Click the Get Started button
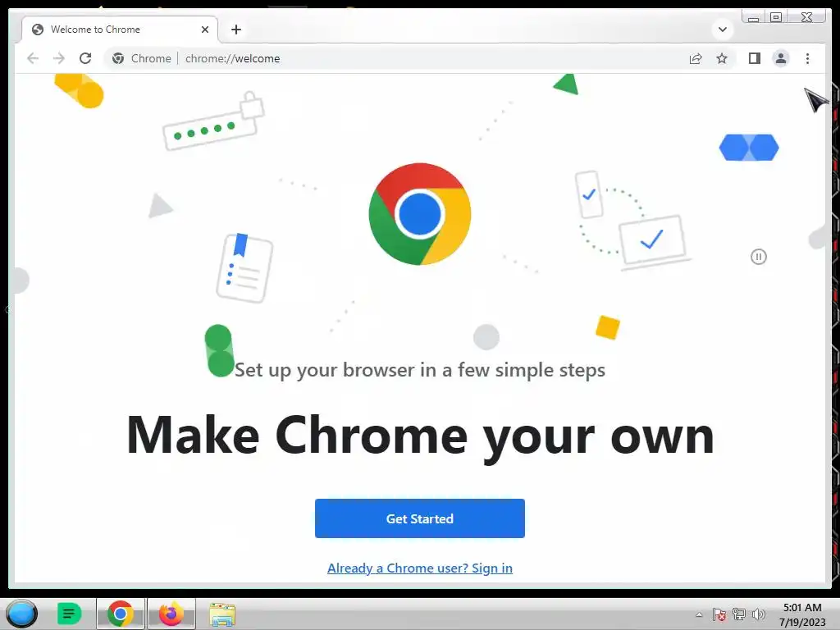Viewport: 840px width, 630px height. 419,518
